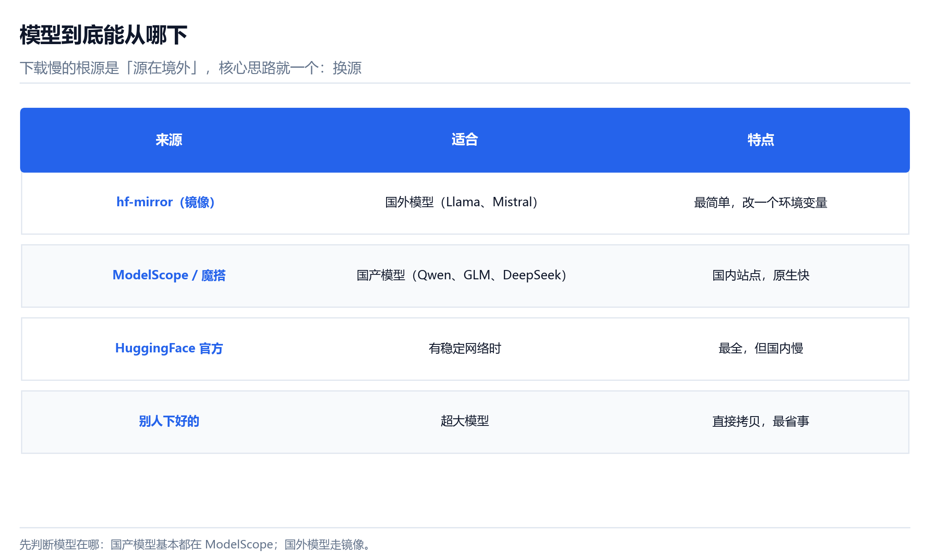
Task: Select the 别人下好的 source cell
Action: click(x=169, y=421)
